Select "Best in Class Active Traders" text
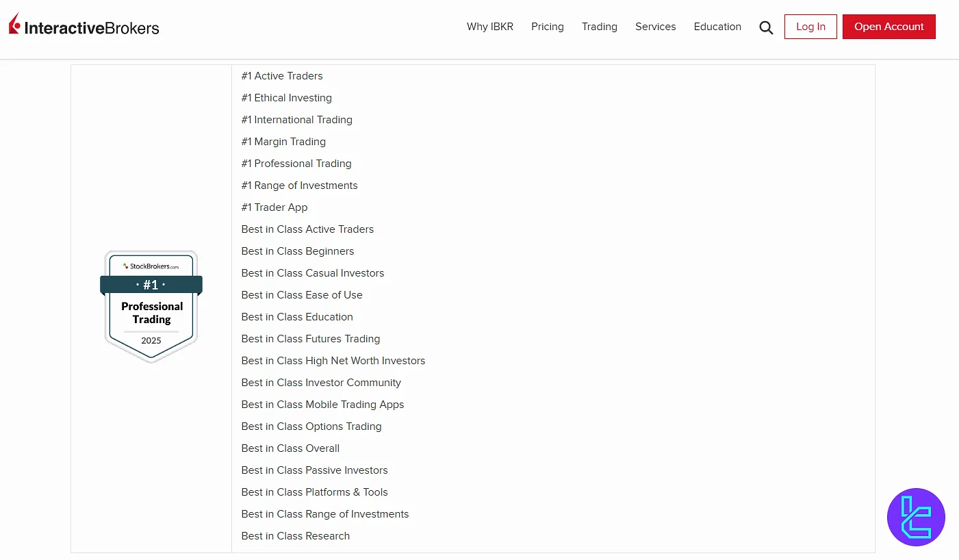The image size is (959, 560). point(308,229)
